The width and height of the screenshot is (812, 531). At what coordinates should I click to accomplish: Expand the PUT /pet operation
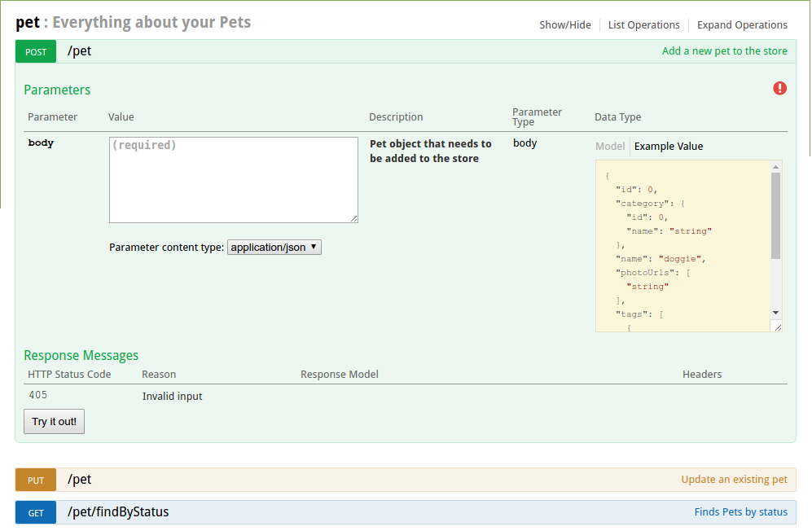coord(80,480)
